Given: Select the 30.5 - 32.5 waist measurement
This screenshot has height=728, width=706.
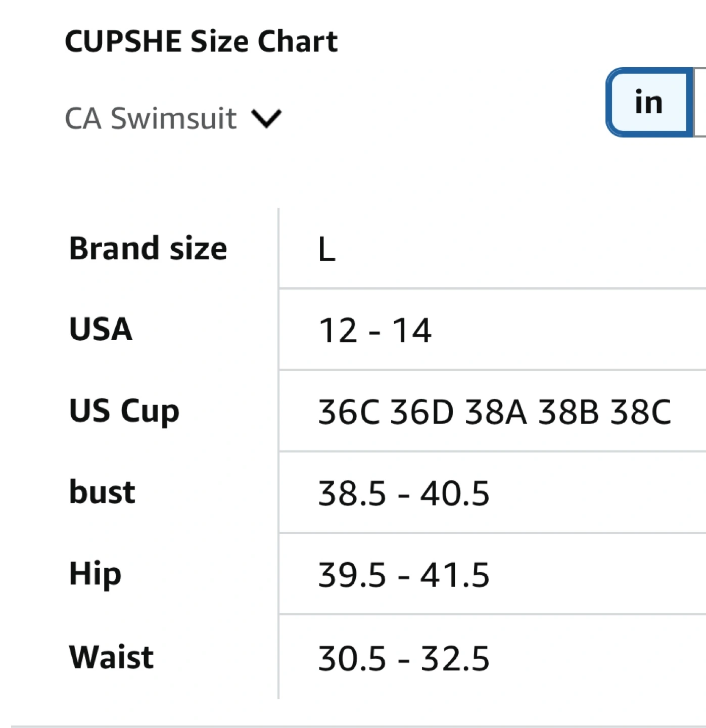Looking at the screenshot, I should [404, 659].
